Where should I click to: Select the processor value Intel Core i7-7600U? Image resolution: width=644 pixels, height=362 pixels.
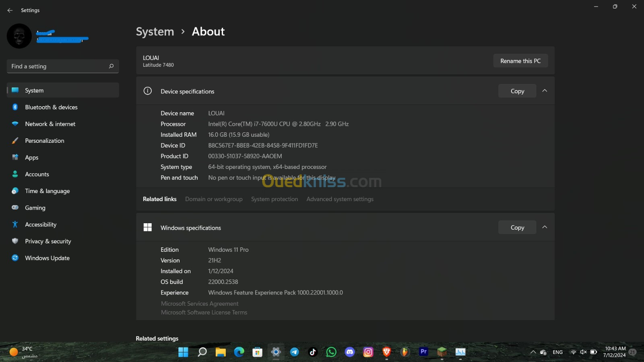click(279, 124)
